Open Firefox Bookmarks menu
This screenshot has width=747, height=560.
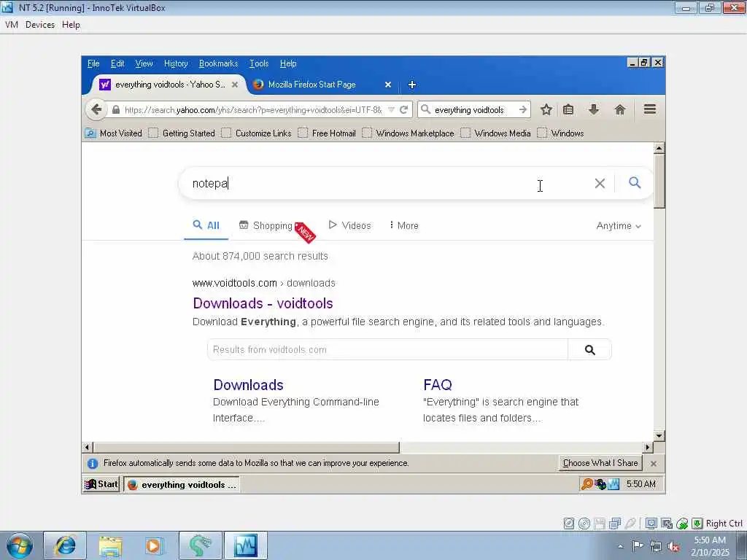tap(218, 63)
